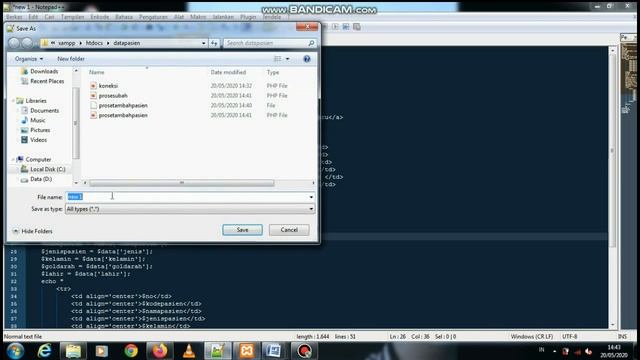Viewport: 640px width, 360px height.
Task: Open the Edit menu in Notepad++
Action: click(x=33, y=17)
